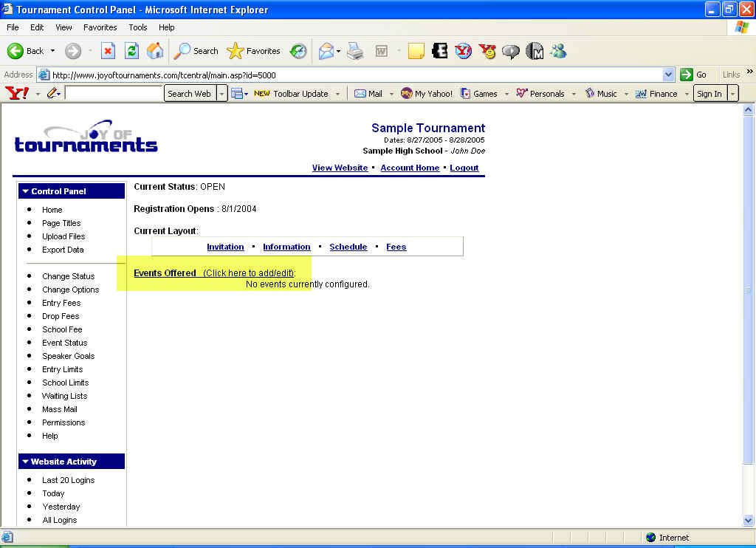Click the Yahoo toolbar search input field
Screen dimensions: 756x548
(114, 94)
